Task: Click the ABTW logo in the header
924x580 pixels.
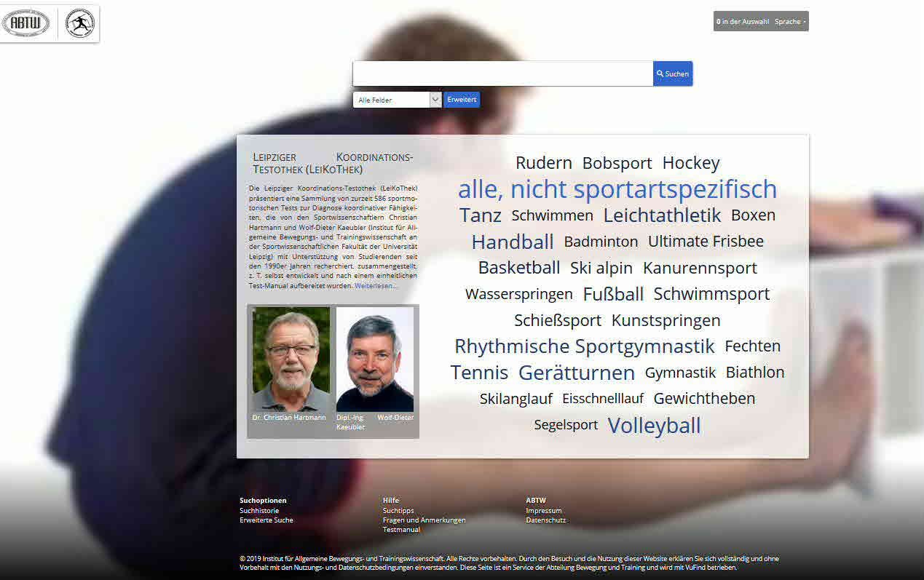Action: (x=26, y=23)
